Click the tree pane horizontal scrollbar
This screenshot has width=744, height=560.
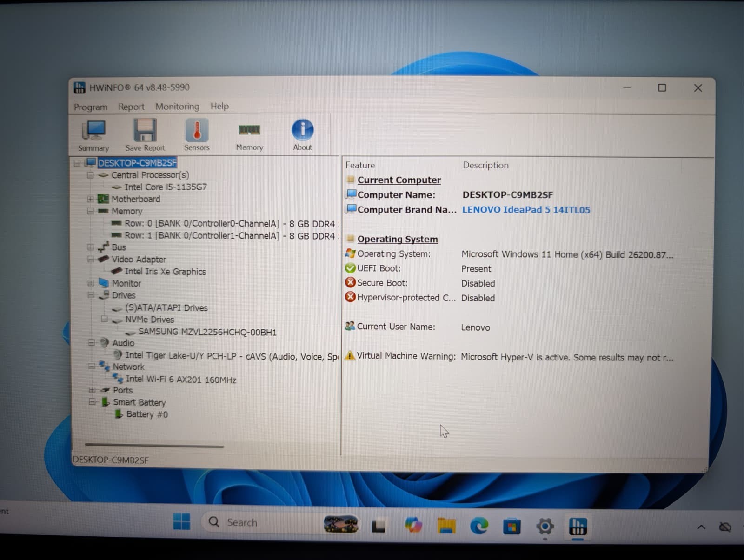[x=154, y=446]
